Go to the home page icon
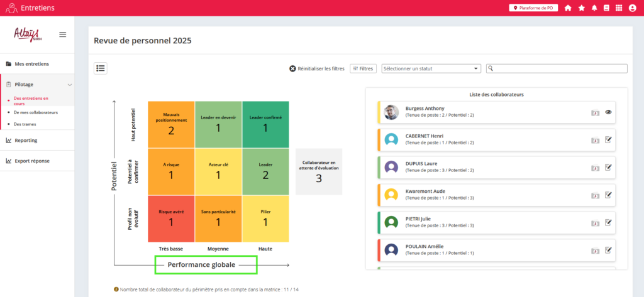Image resolution: width=644 pixels, height=297 pixels. 568,8
